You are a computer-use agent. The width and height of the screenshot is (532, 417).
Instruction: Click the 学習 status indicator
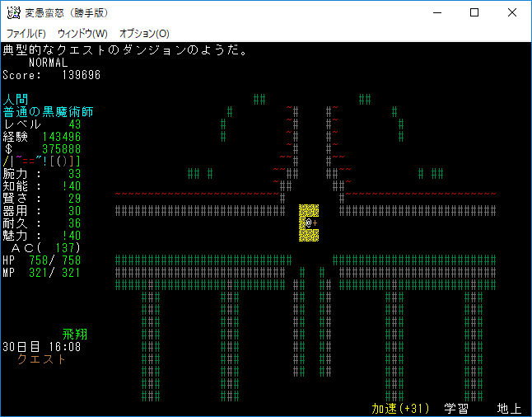(456, 409)
